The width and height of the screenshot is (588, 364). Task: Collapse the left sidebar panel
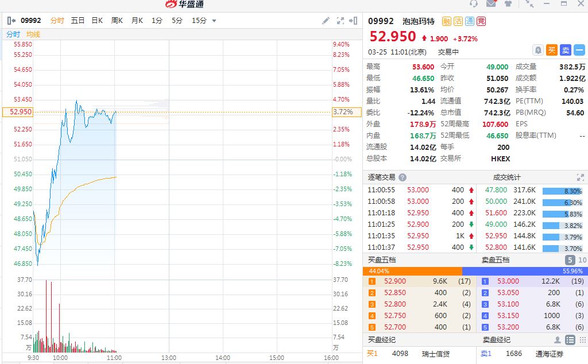[x=11, y=21]
